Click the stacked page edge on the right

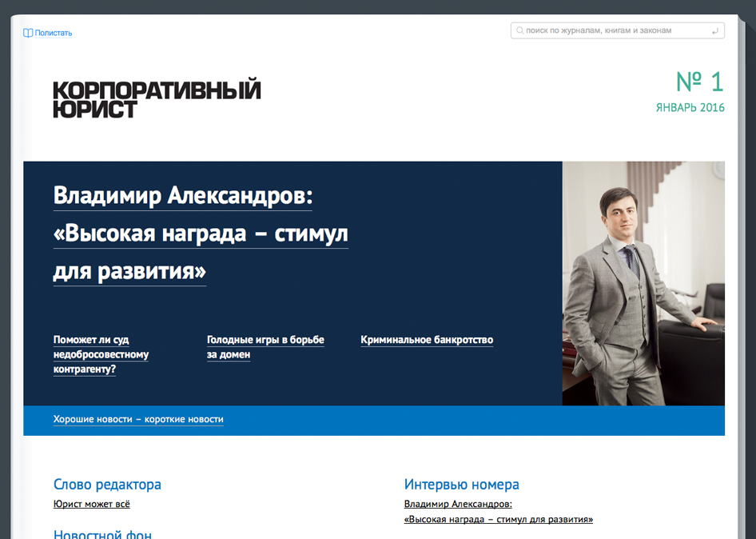coord(739,280)
